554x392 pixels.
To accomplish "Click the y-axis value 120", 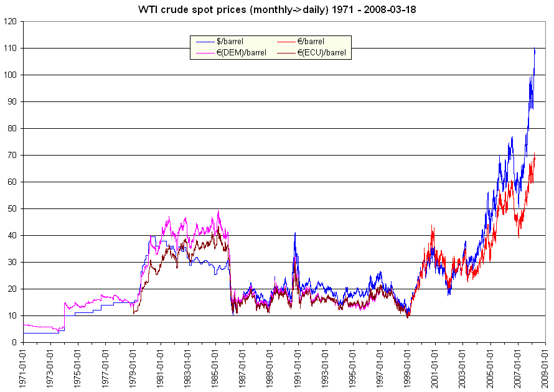I will pos(10,22).
